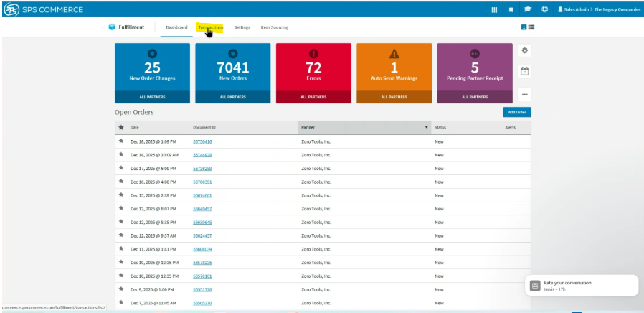Click the New status in Dec 15 row
Screen dimensions: 644x313
(x=439, y=195)
